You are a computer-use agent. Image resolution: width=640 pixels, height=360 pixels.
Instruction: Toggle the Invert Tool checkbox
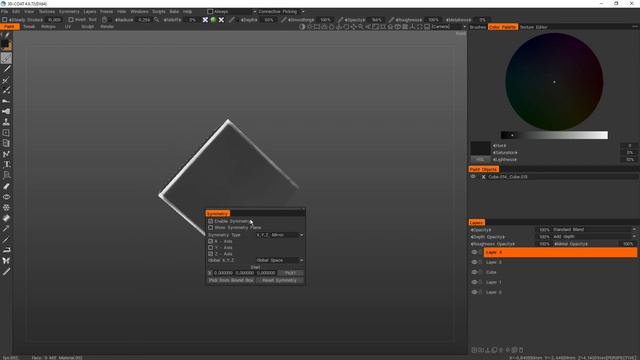click(x=71, y=20)
